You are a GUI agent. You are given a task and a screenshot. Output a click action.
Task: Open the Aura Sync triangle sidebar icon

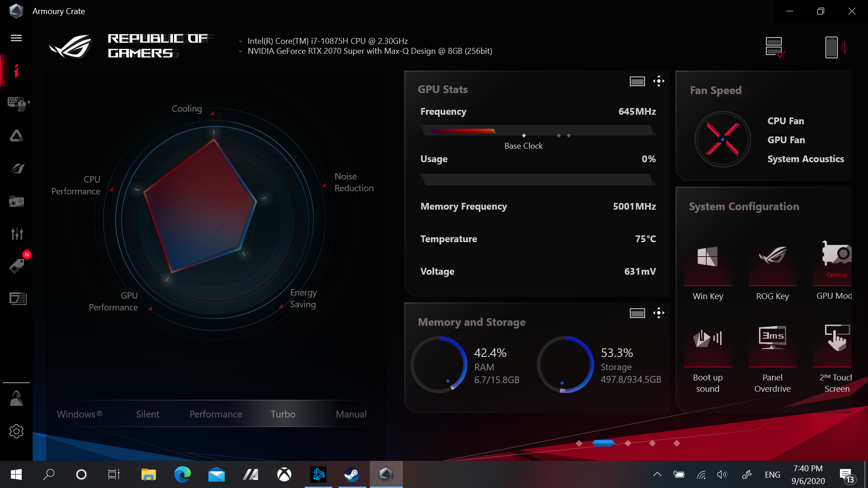click(x=16, y=136)
